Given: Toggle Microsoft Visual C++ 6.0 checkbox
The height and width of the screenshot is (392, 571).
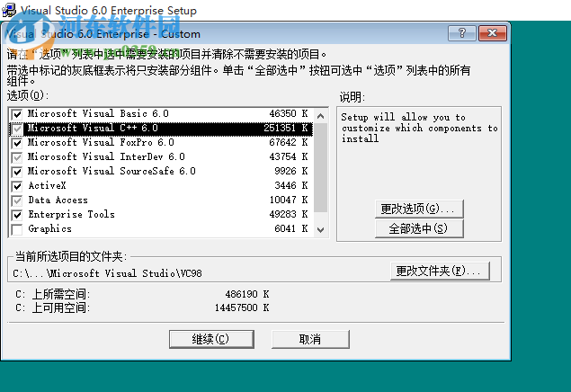Looking at the screenshot, I should [x=17, y=129].
